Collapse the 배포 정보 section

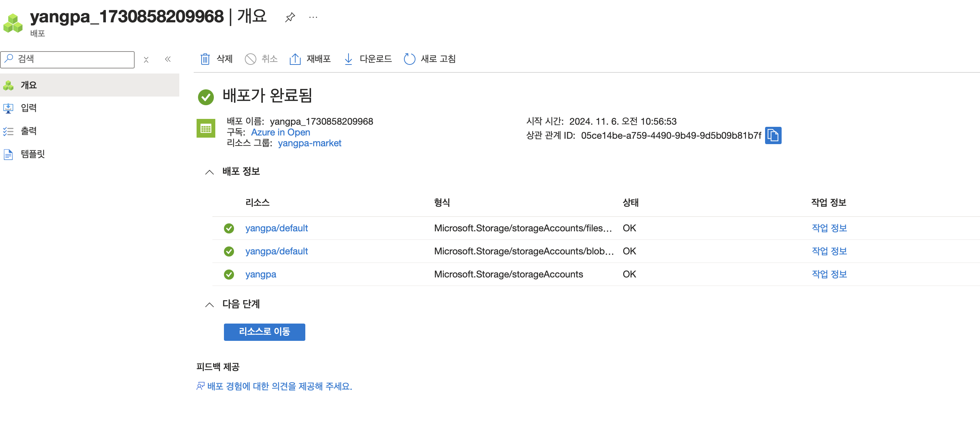point(210,172)
